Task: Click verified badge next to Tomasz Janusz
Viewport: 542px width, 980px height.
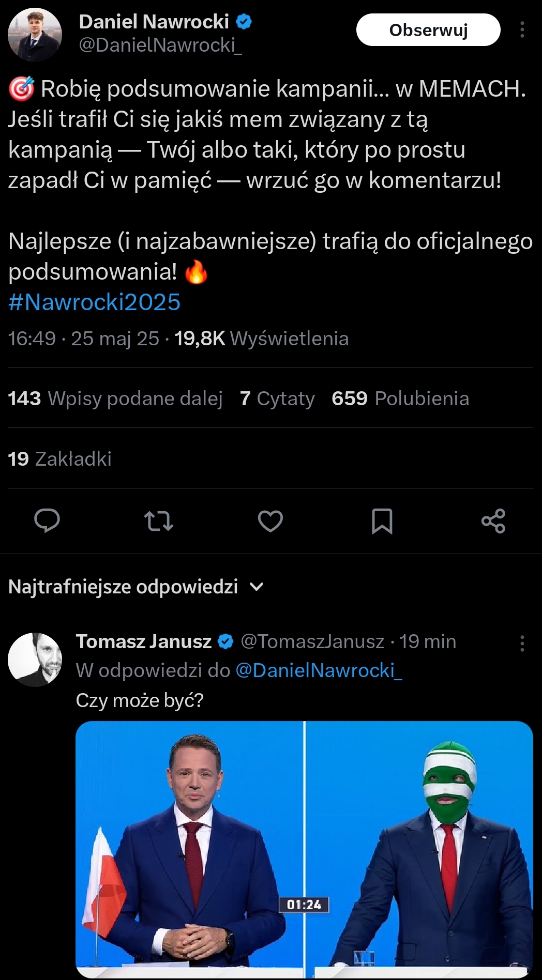Action: tap(226, 641)
